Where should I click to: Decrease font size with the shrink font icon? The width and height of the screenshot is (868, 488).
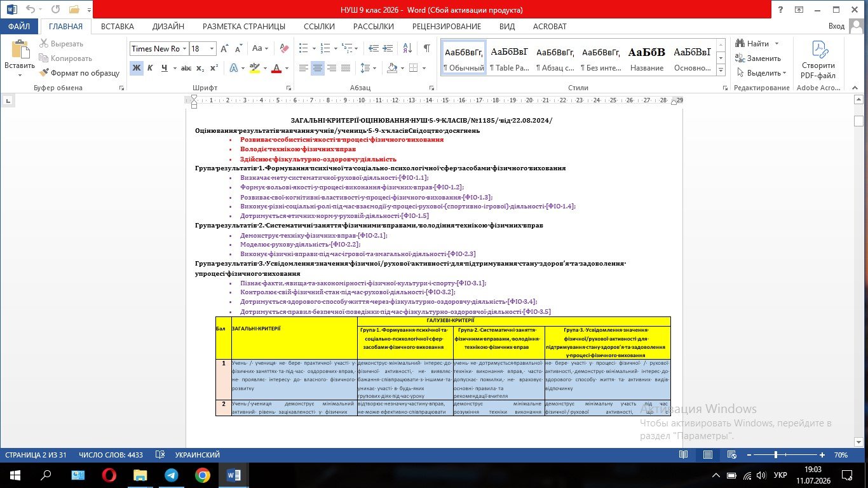click(240, 48)
